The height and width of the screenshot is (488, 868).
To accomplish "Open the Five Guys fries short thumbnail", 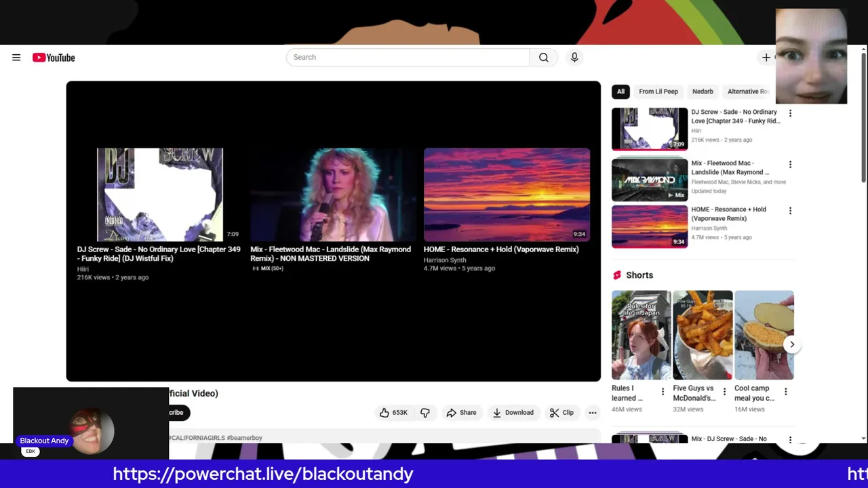I will 703,335.
